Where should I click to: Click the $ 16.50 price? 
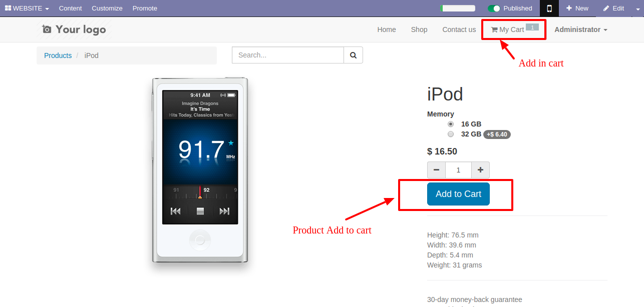point(442,151)
